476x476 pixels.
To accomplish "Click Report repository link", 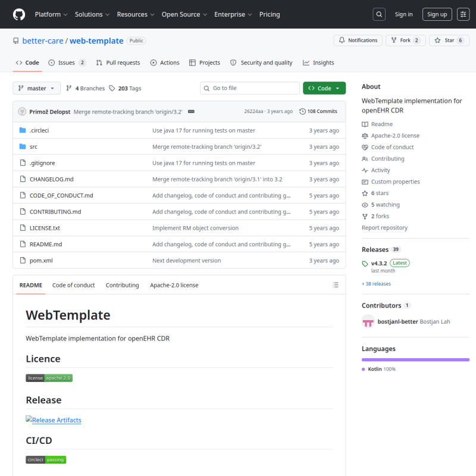I will tap(384, 228).
